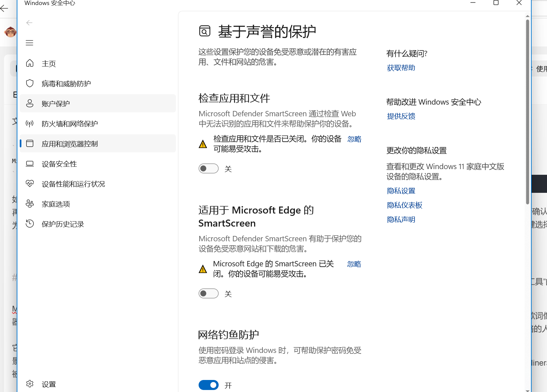The height and width of the screenshot is (392, 547).
Task: Open the 隐私设置 link
Action: pyautogui.click(x=401, y=191)
